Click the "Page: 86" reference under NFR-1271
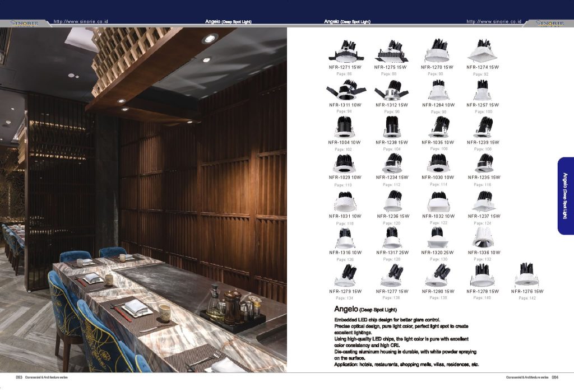The height and width of the screenshot is (392, 574). point(344,74)
